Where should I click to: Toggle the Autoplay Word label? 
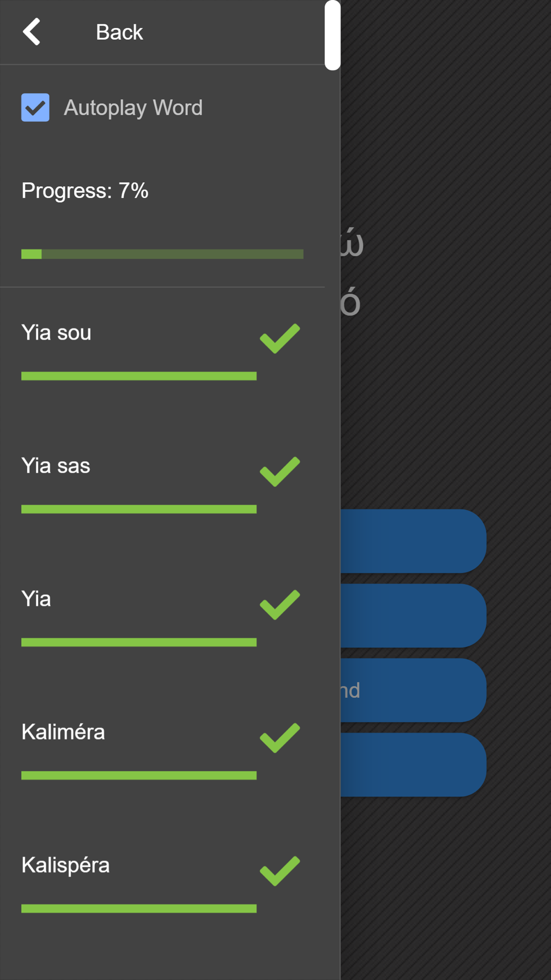133,107
